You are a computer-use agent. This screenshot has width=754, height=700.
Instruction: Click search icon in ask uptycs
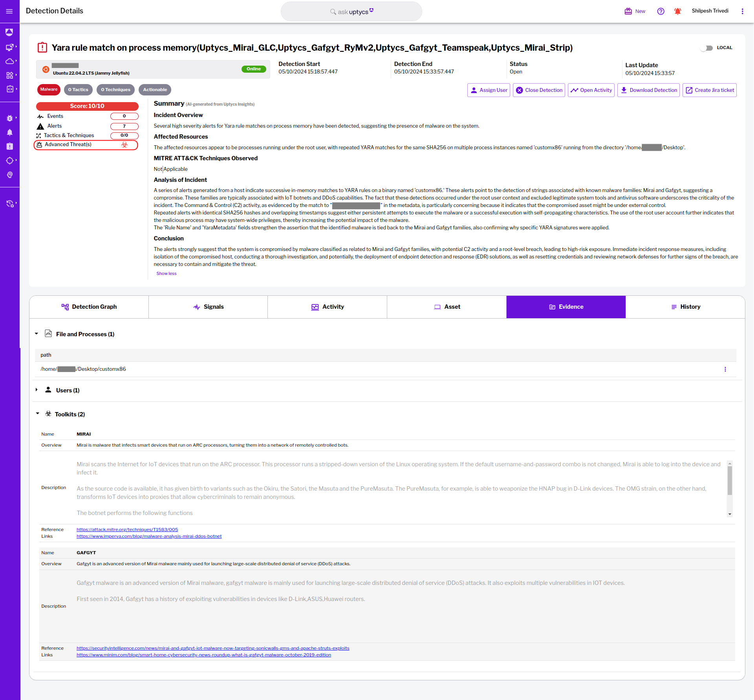[x=333, y=12]
